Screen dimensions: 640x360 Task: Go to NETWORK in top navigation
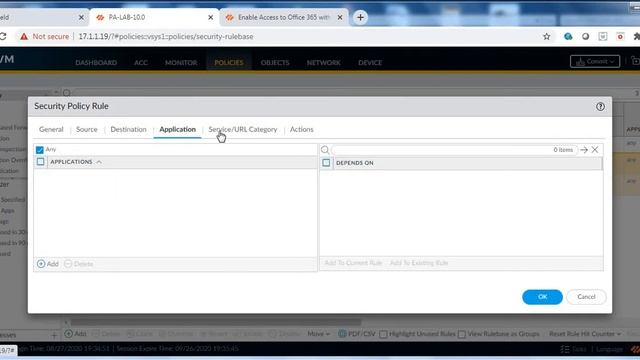pos(324,62)
